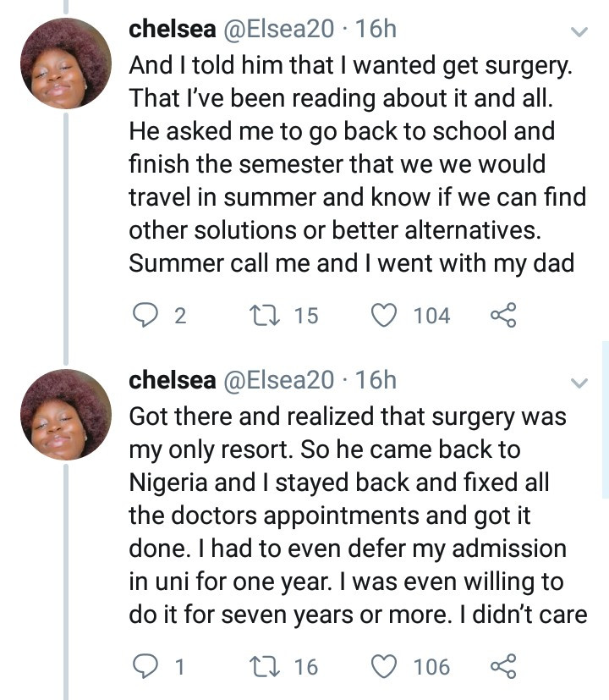
Task: Share the second tweet about Nigeria
Action: 502,667
